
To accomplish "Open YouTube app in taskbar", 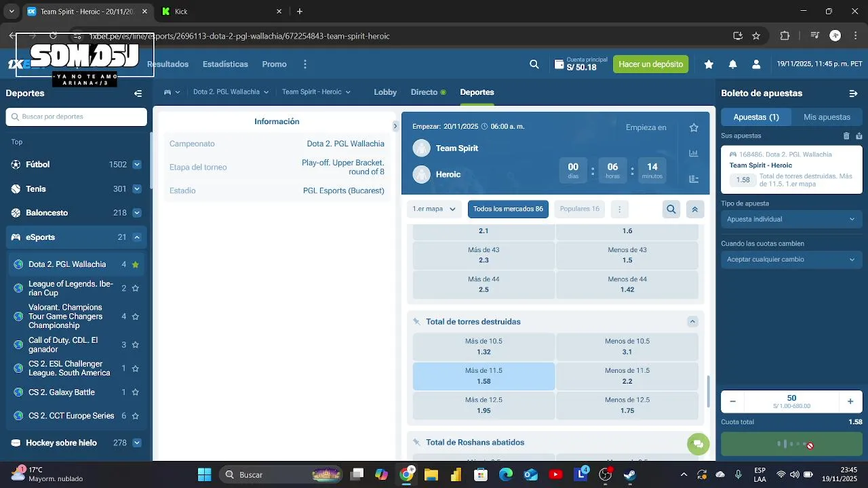I will click(x=555, y=474).
